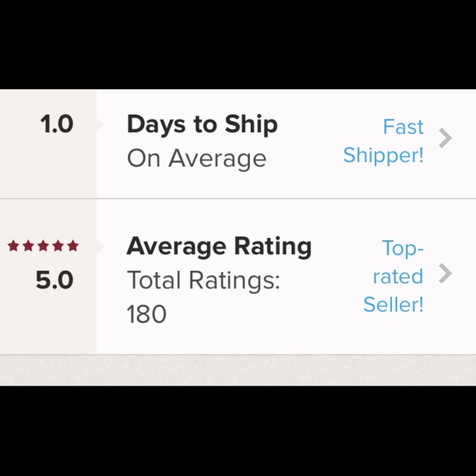Image resolution: width=476 pixels, height=476 pixels.
Task: Open the Top-rated Seller! link
Action: tap(394, 276)
